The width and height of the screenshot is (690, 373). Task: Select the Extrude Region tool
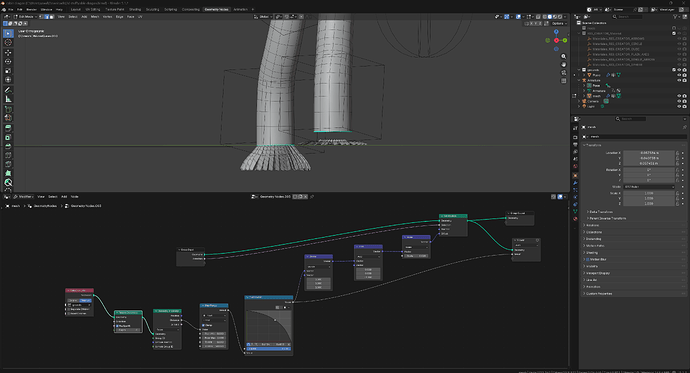tap(8, 128)
